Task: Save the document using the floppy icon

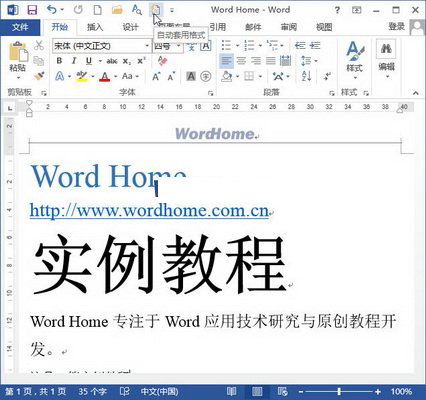Action: (x=32, y=10)
